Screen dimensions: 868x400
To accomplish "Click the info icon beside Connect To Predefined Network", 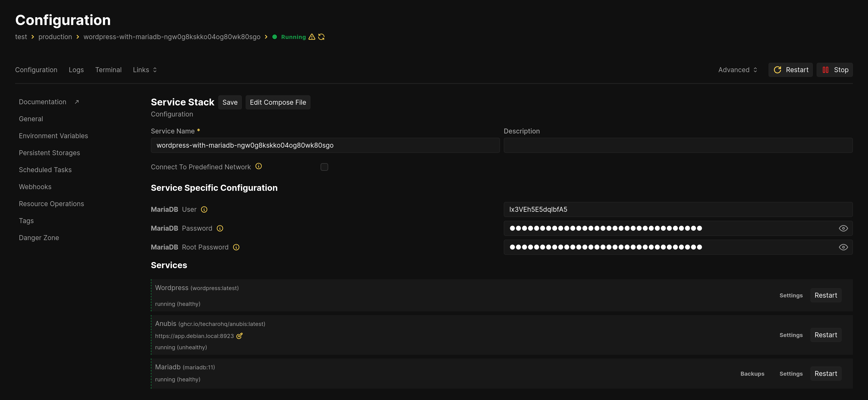I will click(258, 166).
